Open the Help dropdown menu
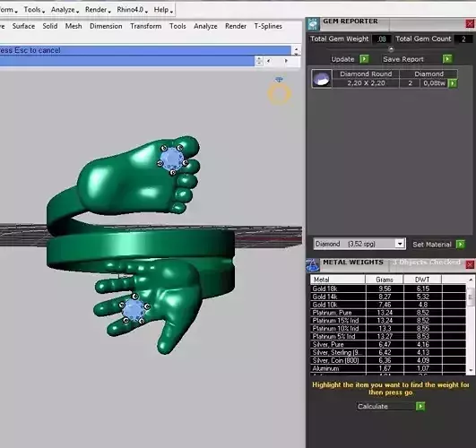The height and width of the screenshot is (448, 476). [163, 10]
